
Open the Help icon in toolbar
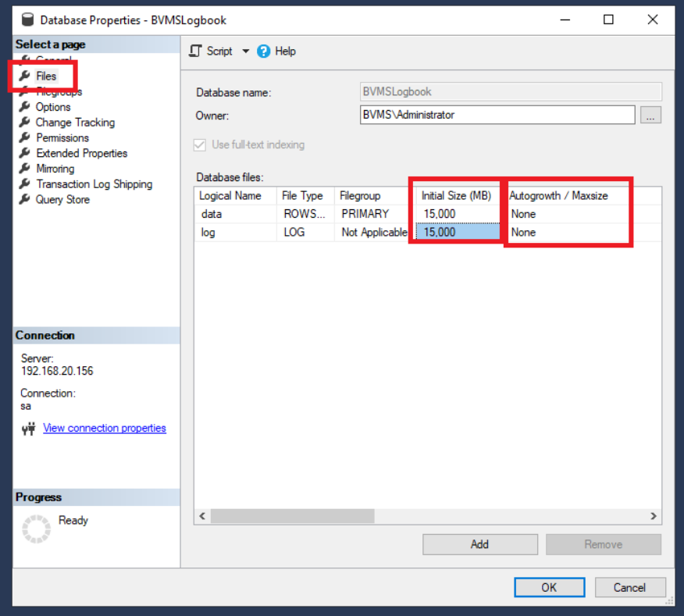coord(263,52)
